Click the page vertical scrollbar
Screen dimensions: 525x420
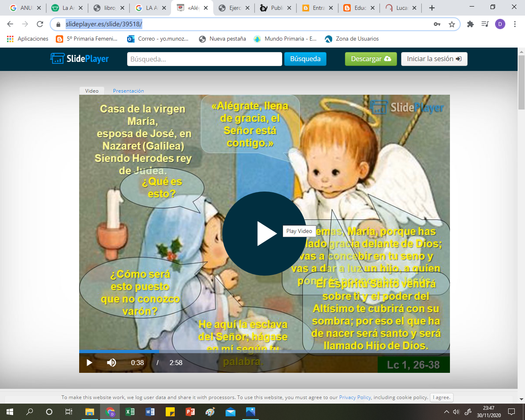pyautogui.click(x=521, y=82)
